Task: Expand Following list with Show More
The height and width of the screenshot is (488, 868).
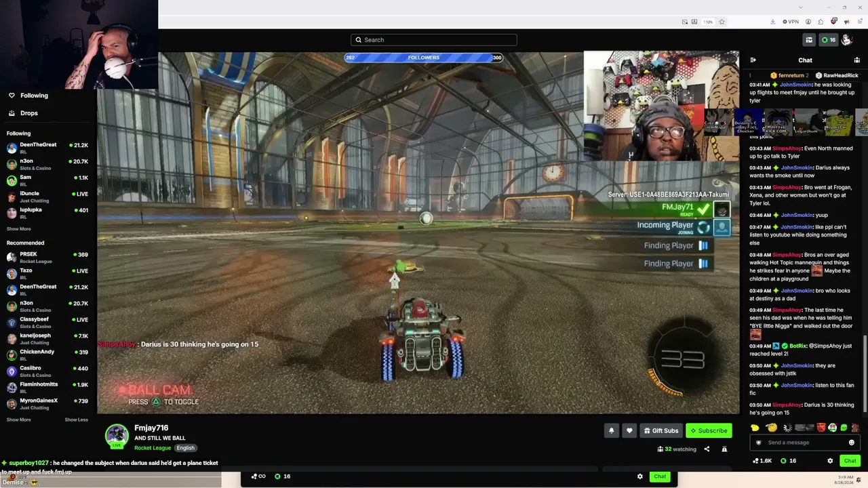Action: (19, 229)
